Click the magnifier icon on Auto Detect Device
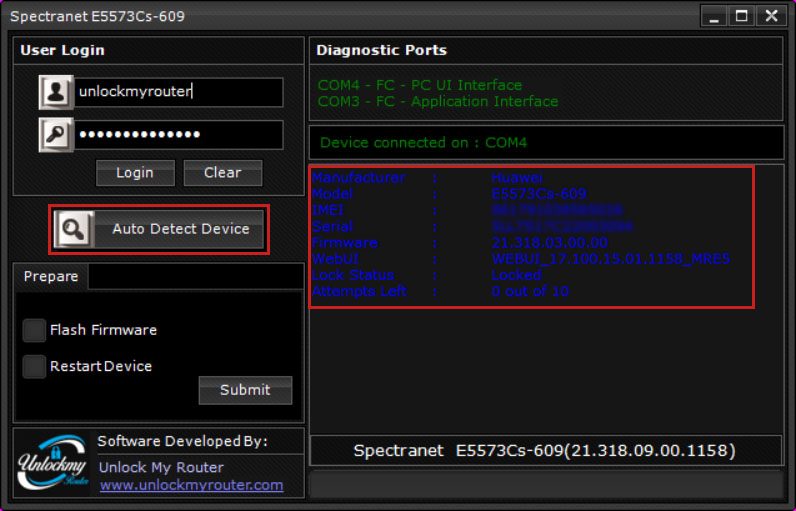The height and width of the screenshot is (511, 796). click(74, 229)
